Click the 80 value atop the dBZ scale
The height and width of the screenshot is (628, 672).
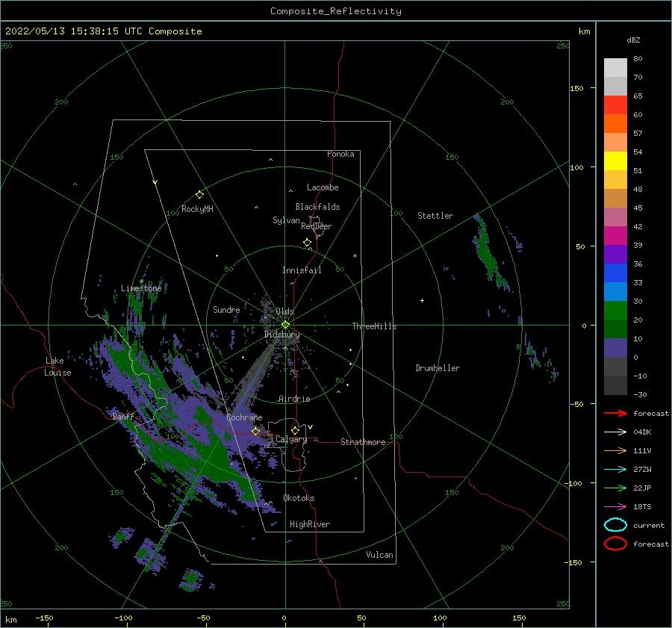pyautogui.click(x=638, y=59)
